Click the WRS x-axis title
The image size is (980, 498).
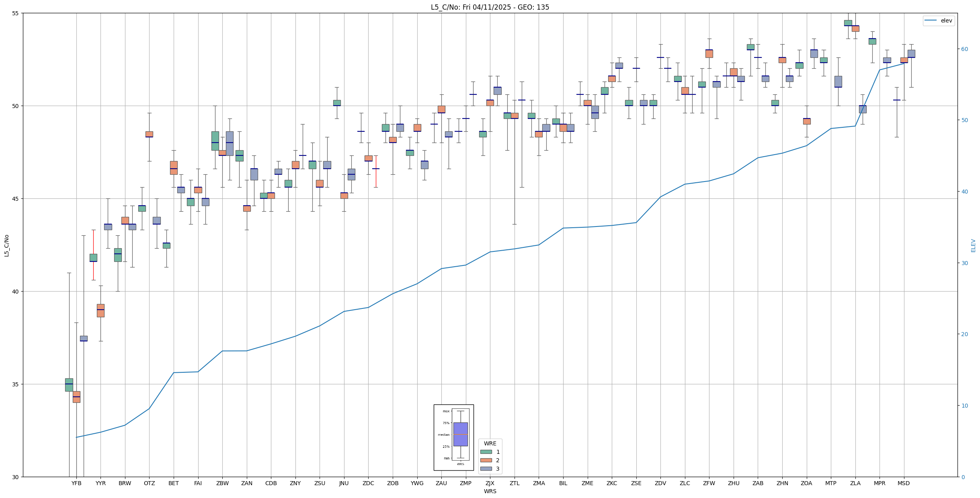click(x=490, y=491)
